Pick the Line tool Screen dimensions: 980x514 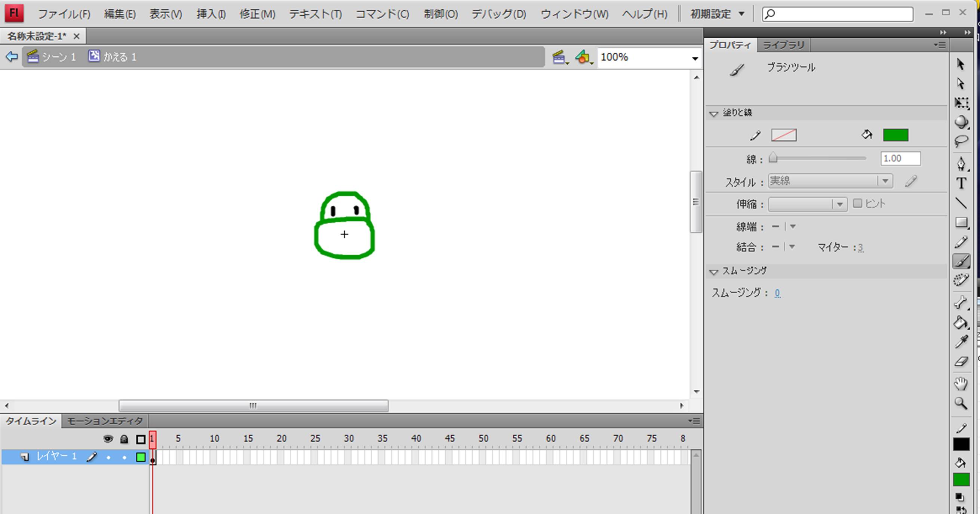[x=961, y=203]
